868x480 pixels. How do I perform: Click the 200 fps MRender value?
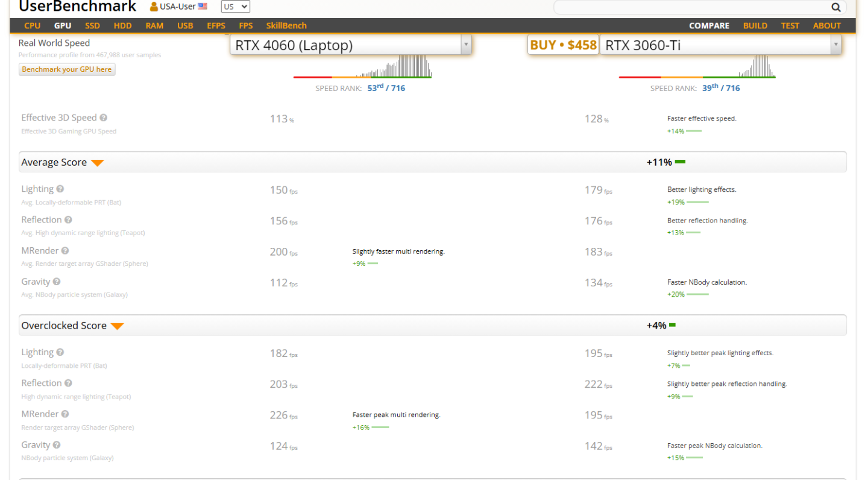tap(283, 251)
